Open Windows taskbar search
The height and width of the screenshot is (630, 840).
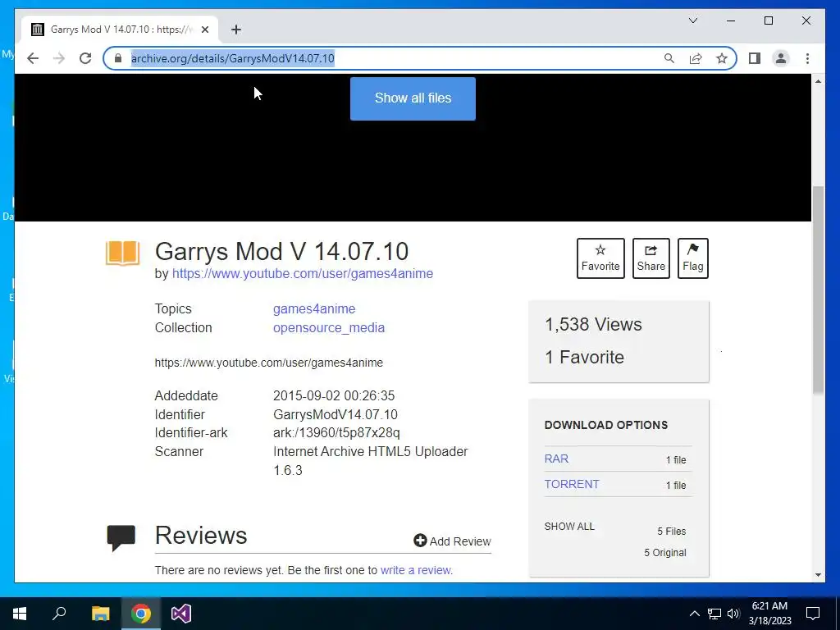pos(59,614)
